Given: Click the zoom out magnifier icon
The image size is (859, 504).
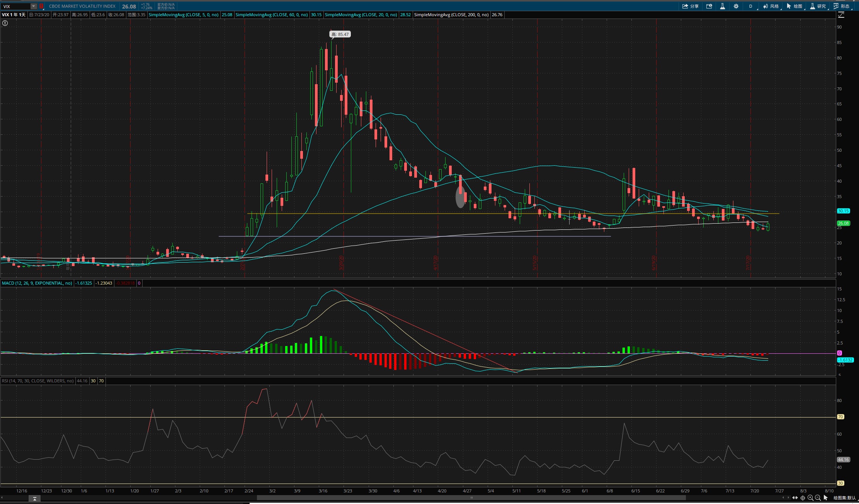Looking at the screenshot, I should [x=818, y=498].
